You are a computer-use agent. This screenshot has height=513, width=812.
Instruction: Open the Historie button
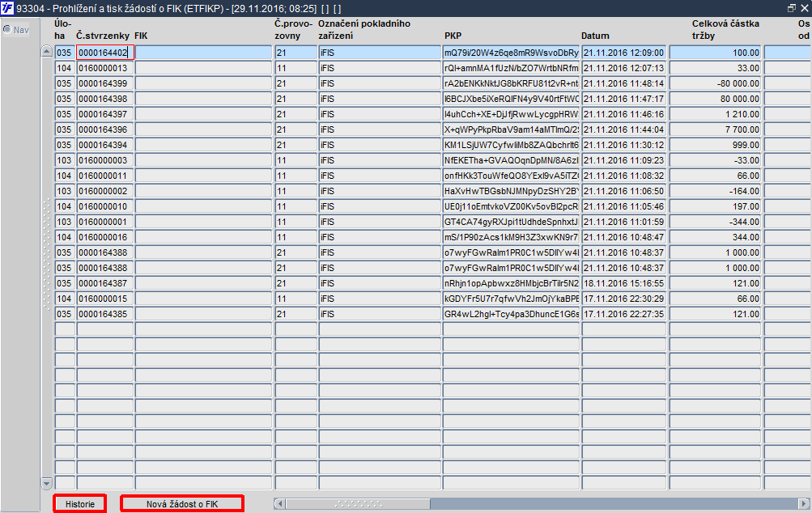(80, 503)
